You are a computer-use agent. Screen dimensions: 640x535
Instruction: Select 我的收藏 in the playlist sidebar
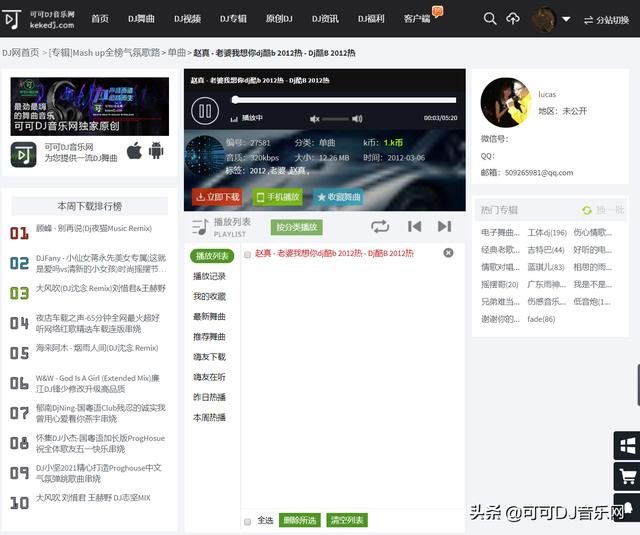pyautogui.click(x=210, y=296)
